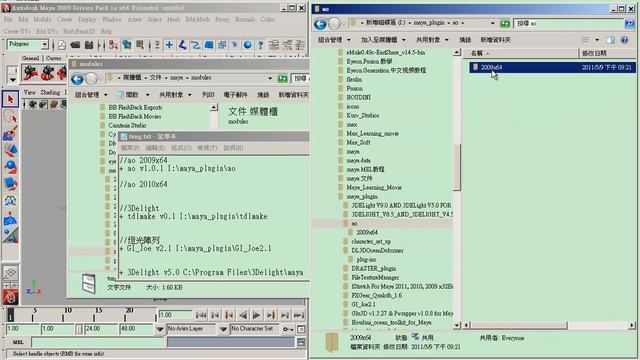This screenshot has height=360, width=640.
Task: Select GI_Joe2.1 folder in navigation tree
Action: (363, 304)
